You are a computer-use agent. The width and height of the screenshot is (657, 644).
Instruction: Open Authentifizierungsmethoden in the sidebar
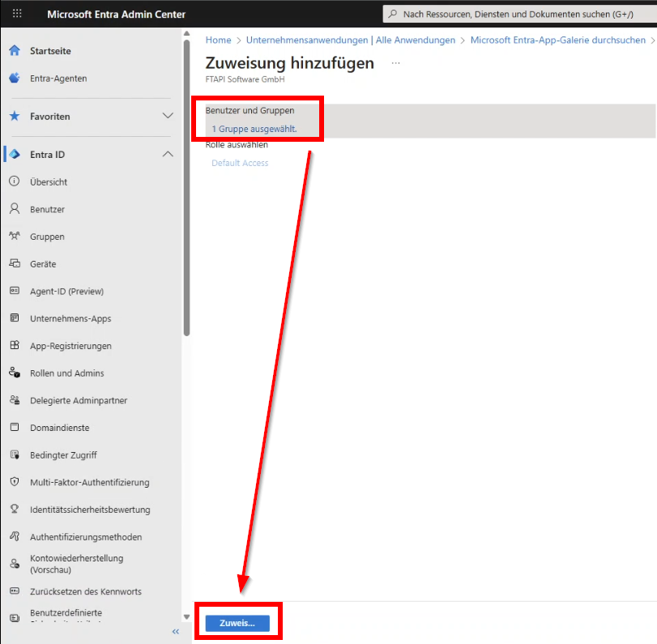tap(86, 537)
